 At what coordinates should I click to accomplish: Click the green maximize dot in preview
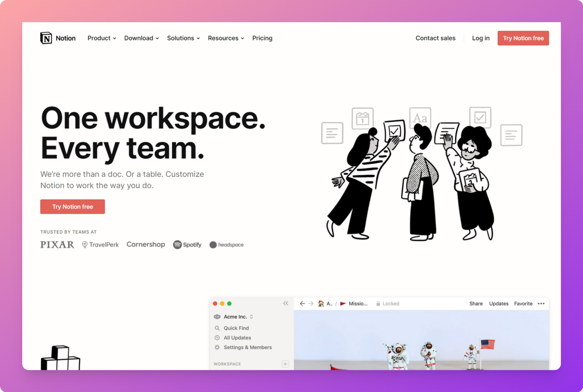click(229, 304)
